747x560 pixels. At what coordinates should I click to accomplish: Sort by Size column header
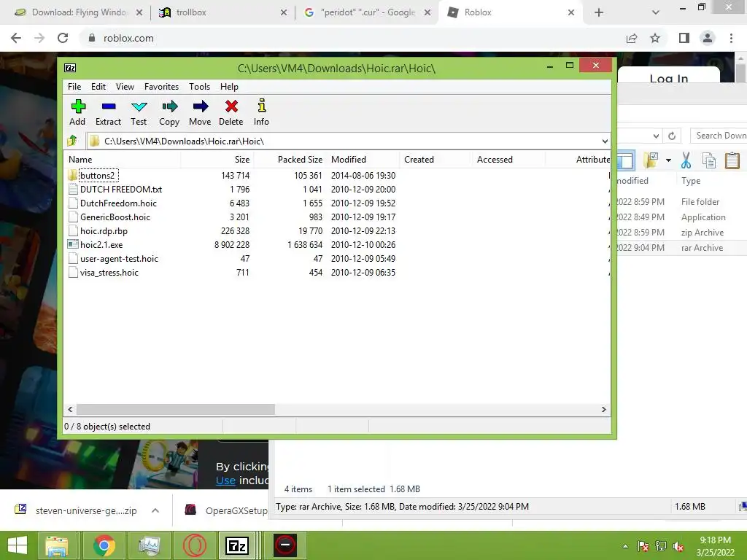pyautogui.click(x=217, y=160)
